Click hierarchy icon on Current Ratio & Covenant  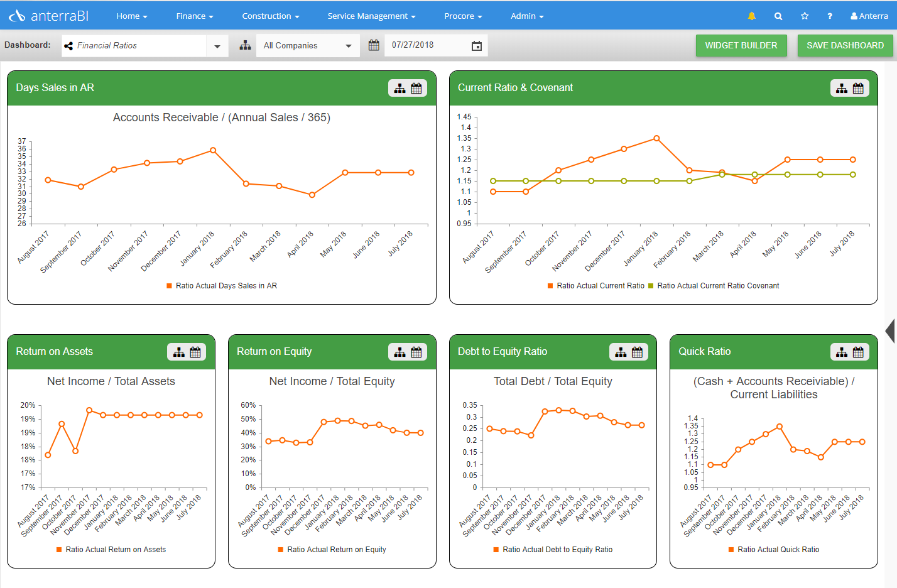(x=842, y=89)
